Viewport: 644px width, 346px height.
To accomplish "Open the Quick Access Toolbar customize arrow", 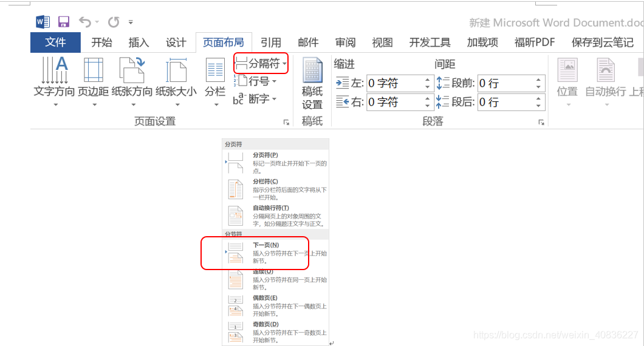I will tap(131, 22).
